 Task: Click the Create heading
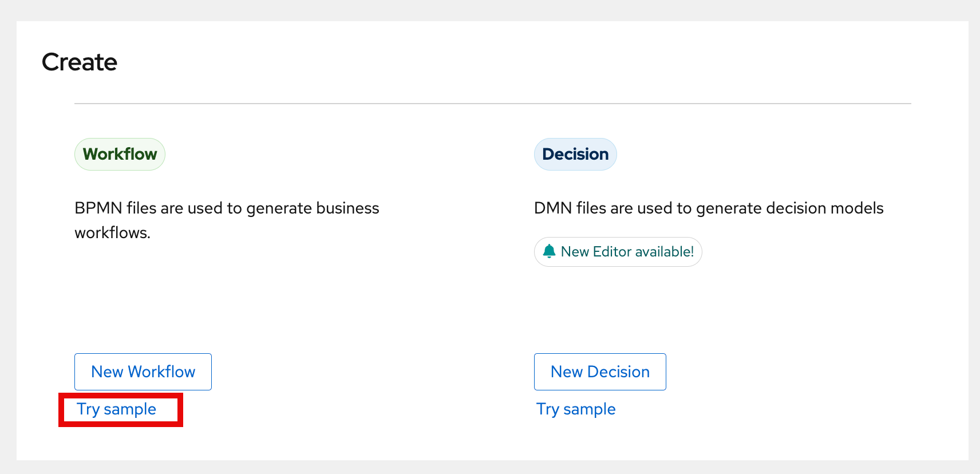click(80, 62)
